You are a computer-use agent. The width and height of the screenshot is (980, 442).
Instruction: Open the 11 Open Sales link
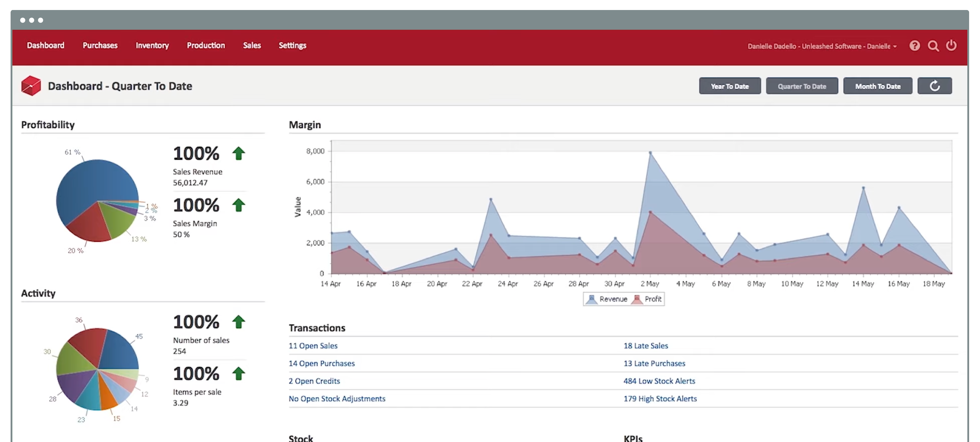pos(313,345)
